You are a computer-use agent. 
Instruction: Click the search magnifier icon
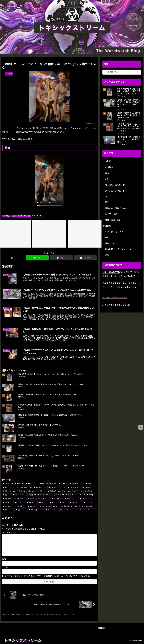coord(139,72)
